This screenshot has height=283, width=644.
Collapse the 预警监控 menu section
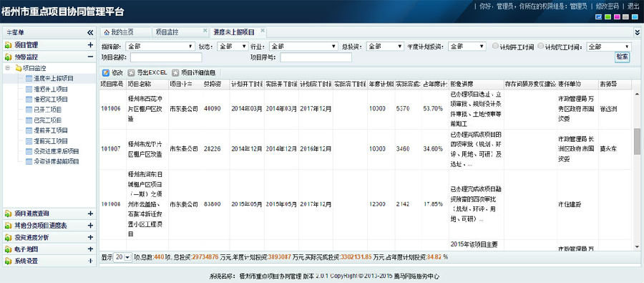tap(90, 57)
